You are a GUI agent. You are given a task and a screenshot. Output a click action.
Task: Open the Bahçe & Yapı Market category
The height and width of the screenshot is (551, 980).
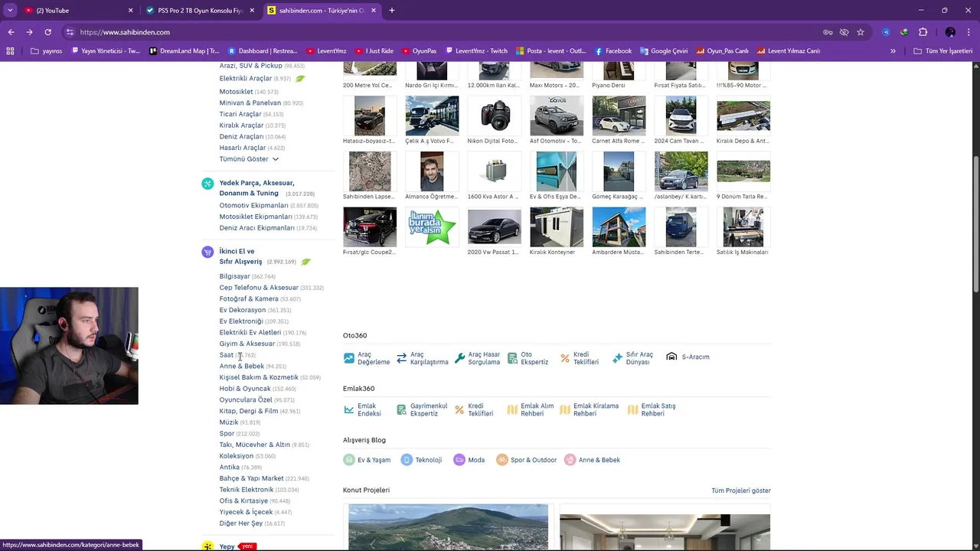(x=251, y=479)
